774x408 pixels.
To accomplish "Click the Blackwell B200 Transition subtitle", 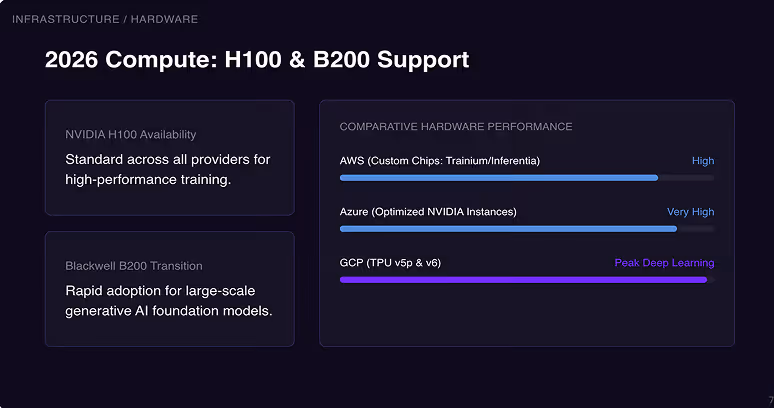I will (x=134, y=266).
